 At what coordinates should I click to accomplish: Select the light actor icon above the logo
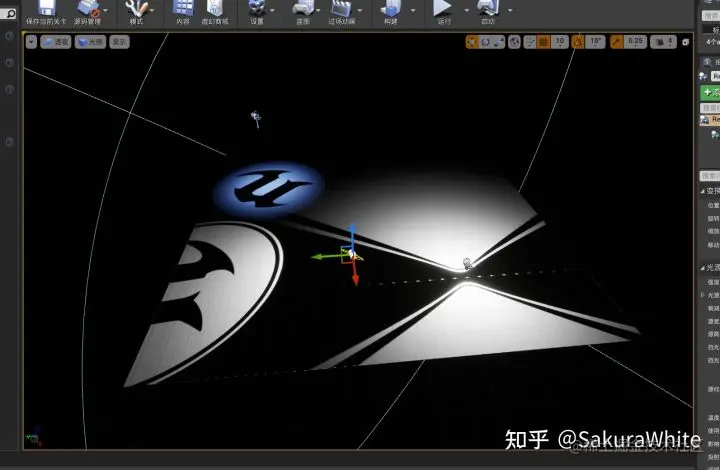tap(256, 118)
